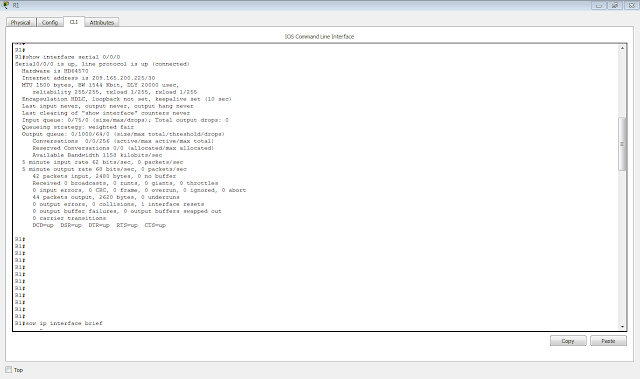Viewport: 640px width, 379px height.
Task: Click the Copy button
Action: point(568,341)
